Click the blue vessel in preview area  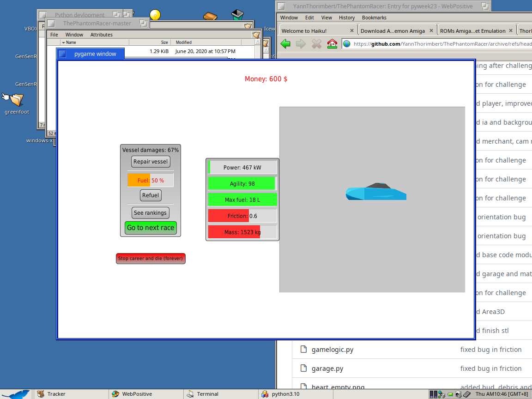click(376, 192)
